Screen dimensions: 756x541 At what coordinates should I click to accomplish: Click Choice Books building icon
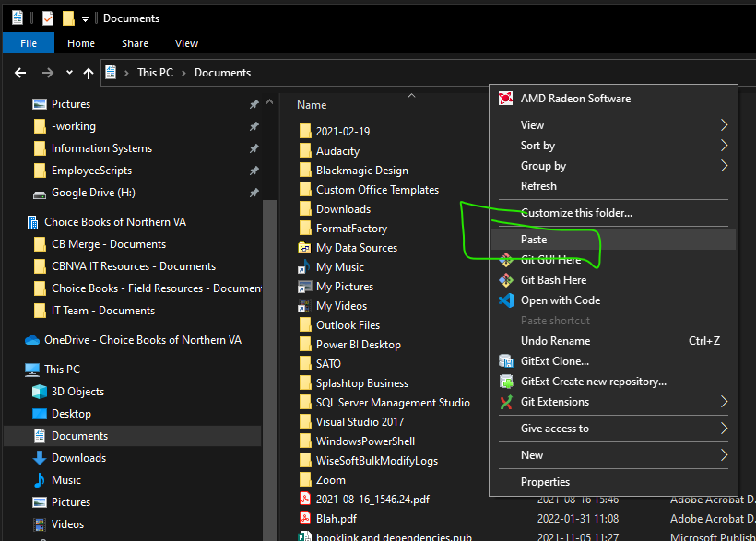click(32, 222)
